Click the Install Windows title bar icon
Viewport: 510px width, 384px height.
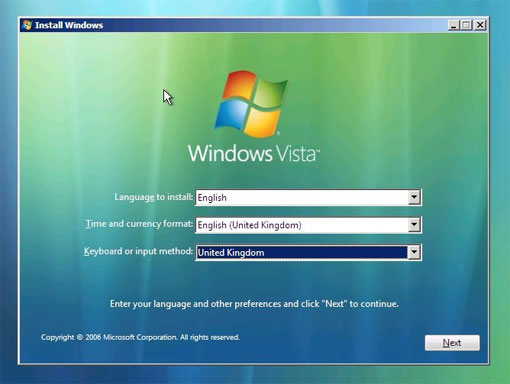tap(27, 25)
